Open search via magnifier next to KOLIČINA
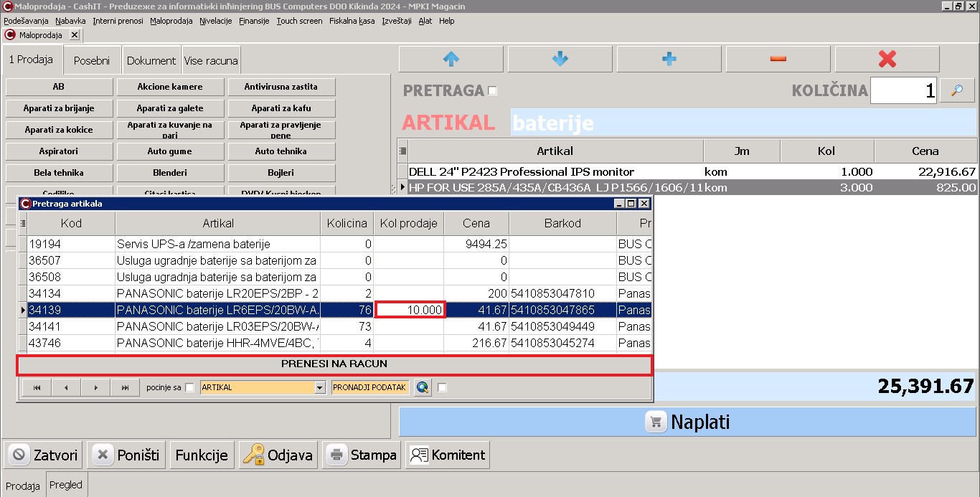980x497 pixels. [x=957, y=90]
